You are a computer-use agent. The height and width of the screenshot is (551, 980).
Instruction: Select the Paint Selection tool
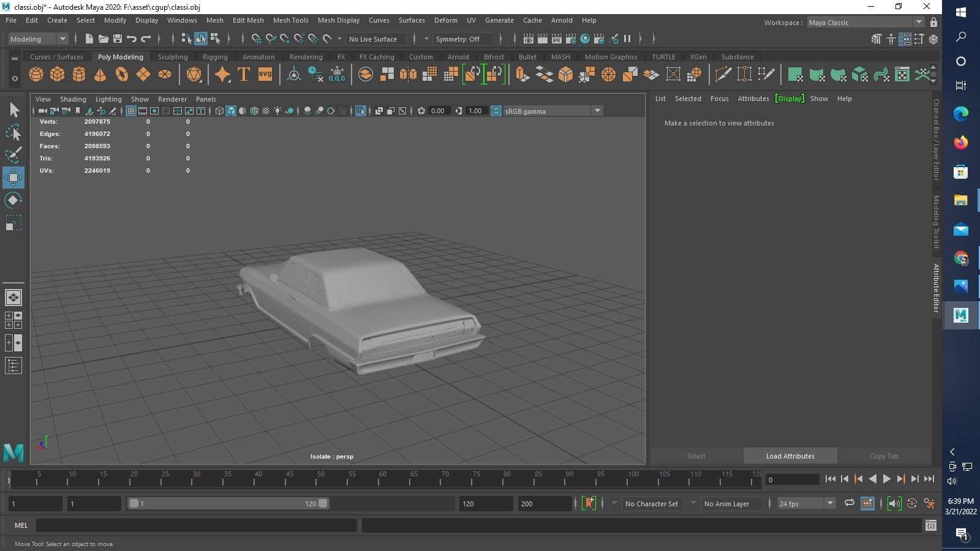point(13,155)
